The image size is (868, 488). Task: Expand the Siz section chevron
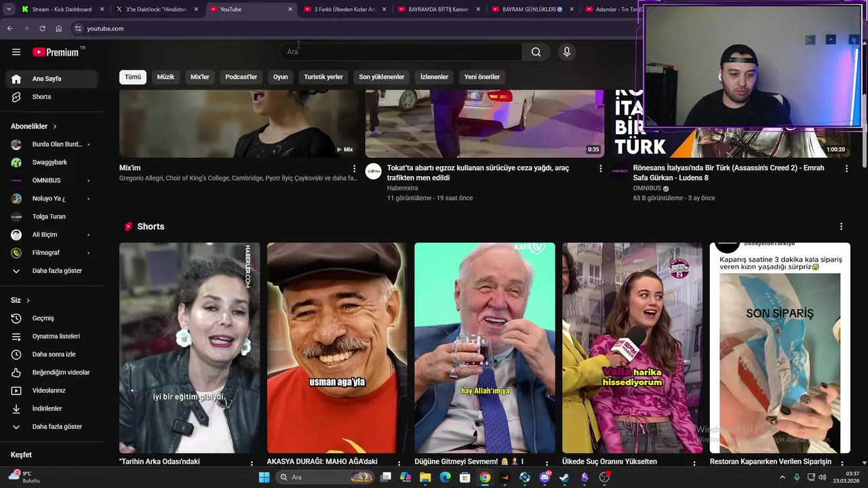pyautogui.click(x=28, y=300)
